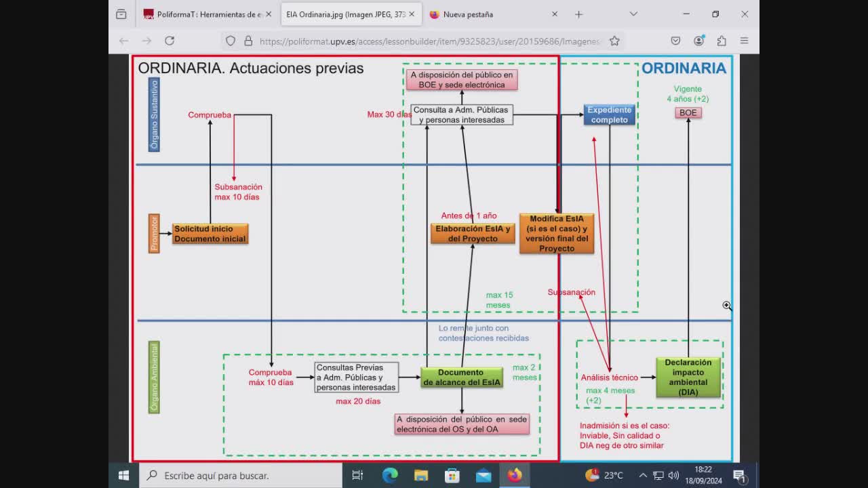Click the Expediente completo box in image
Image resolution: width=868 pixels, height=488 pixels.
click(x=610, y=115)
